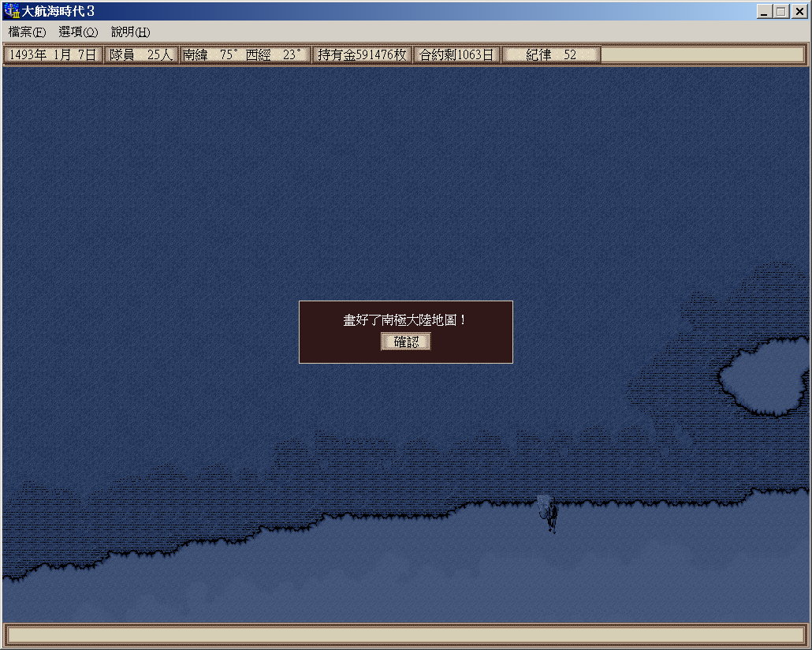Click the 大航海時代3 window title text
This screenshot has width=812, height=650.
coord(58,12)
